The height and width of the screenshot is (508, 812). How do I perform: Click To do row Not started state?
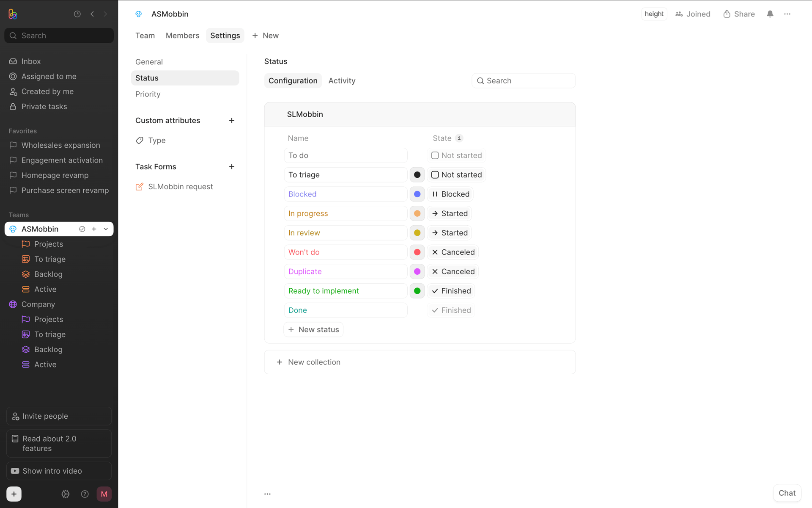pos(456,155)
